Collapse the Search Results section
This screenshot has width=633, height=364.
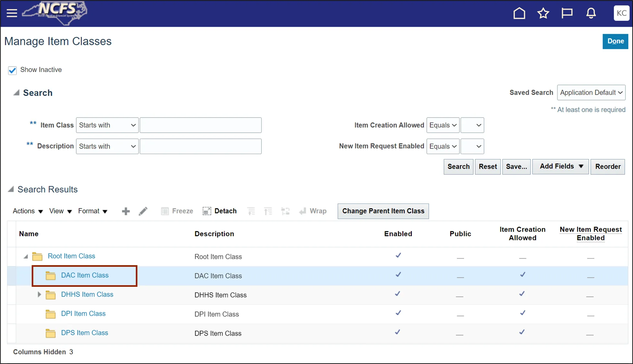pos(11,189)
